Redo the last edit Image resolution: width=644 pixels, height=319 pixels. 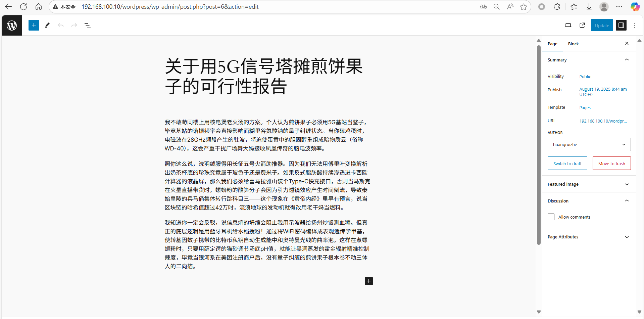74,25
